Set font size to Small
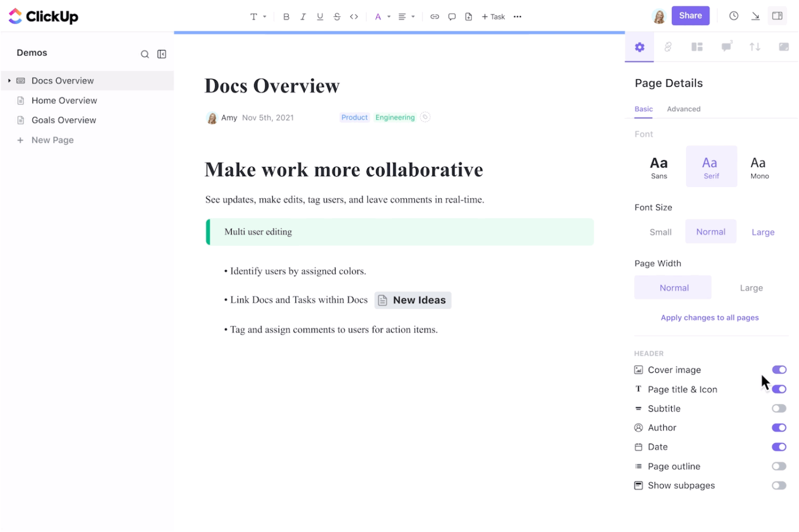This screenshot has width=799, height=532. 660,232
